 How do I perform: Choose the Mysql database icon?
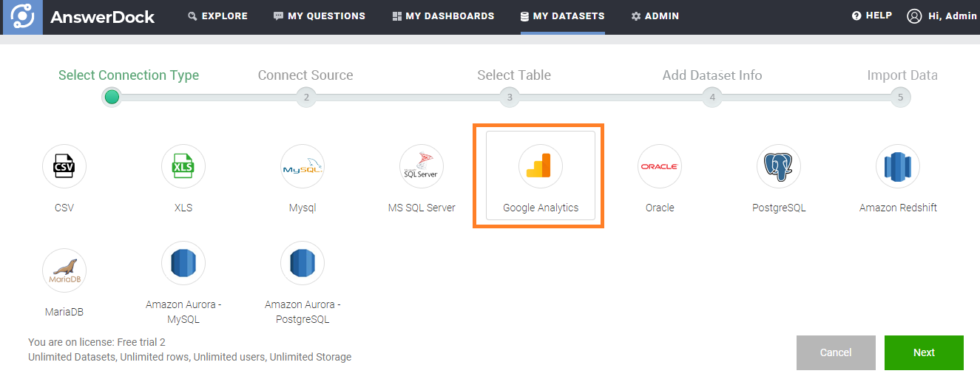tap(303, 166)
